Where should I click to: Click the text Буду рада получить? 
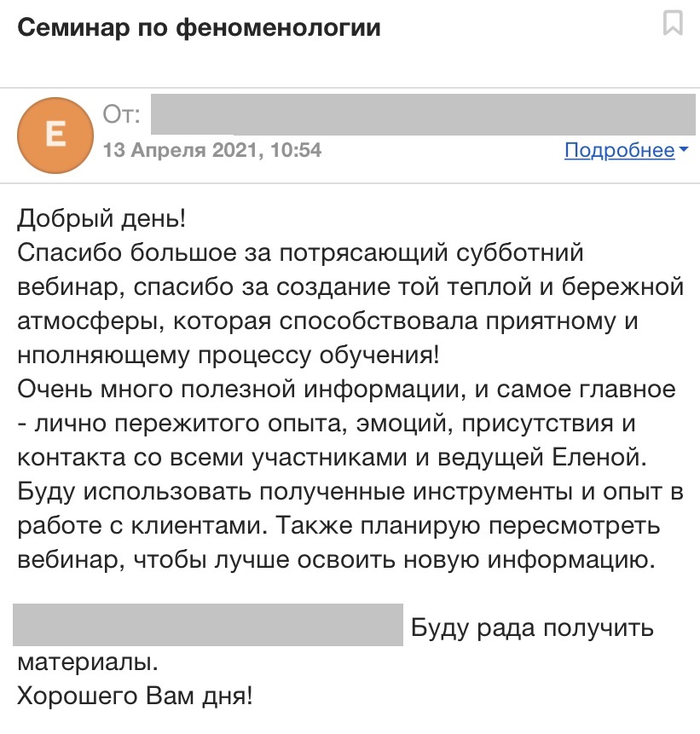point(532,629)
